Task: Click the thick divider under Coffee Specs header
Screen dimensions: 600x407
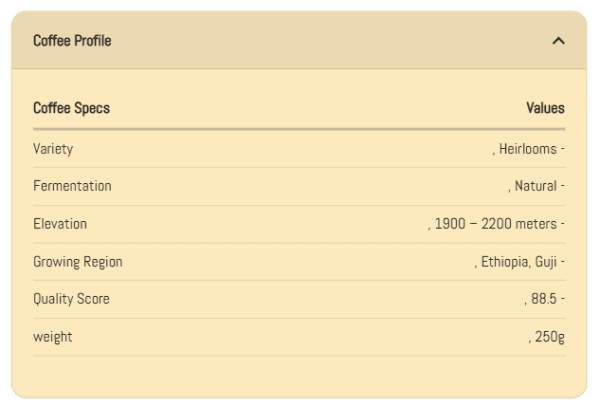Action: pos(299,129)
